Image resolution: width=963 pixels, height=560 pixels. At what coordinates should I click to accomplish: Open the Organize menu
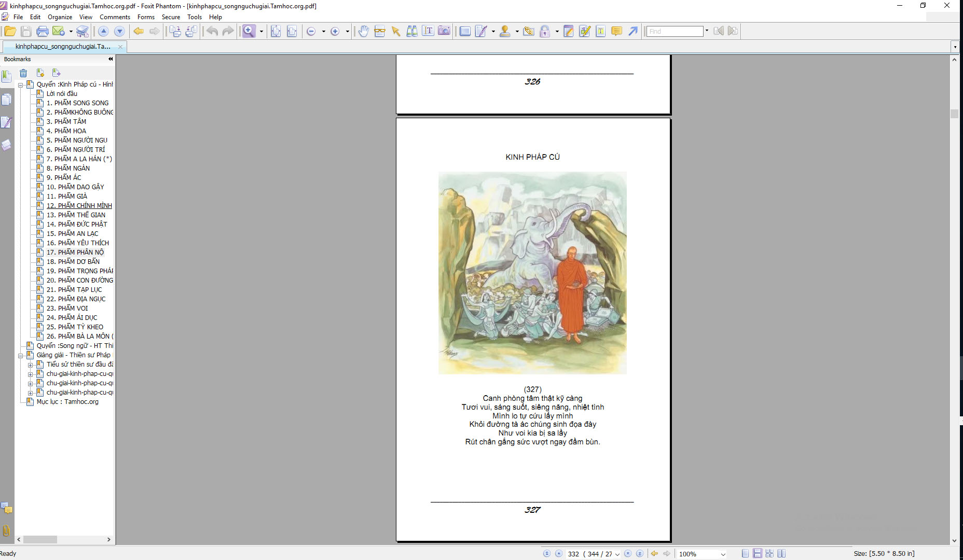coord(60,17)
